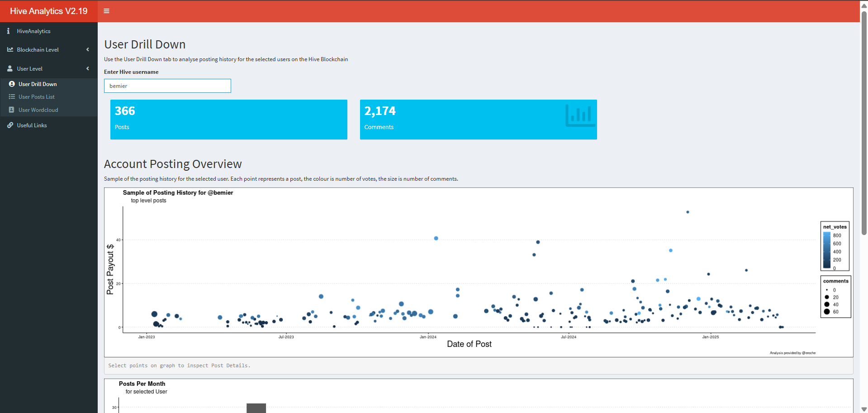Click the highest payout point near Dec-2024
Screen dimensions: 868x413
point(688,212)
